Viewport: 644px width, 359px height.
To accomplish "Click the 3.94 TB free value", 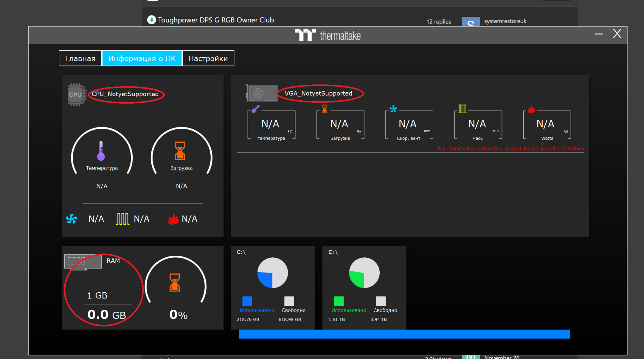I will point(379,319).
